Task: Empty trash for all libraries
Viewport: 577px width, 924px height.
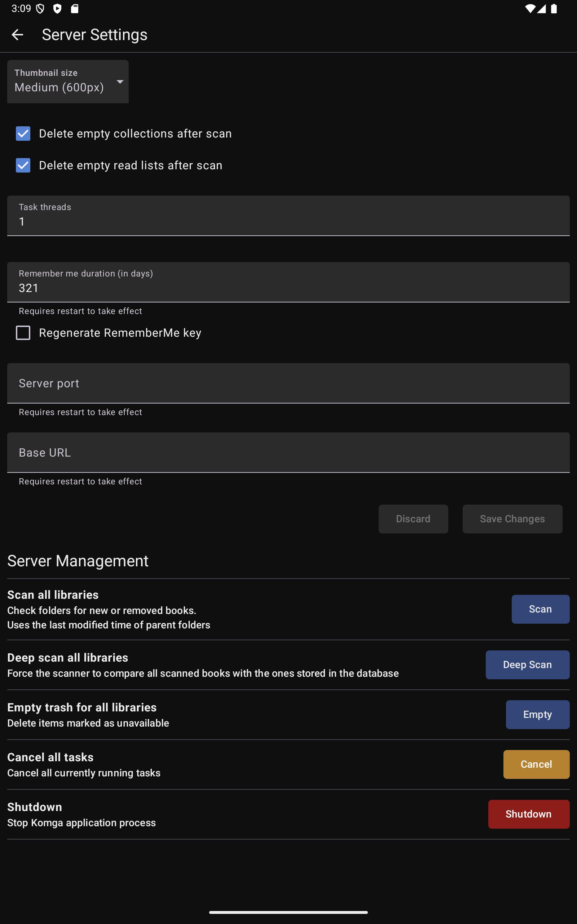Action: click(x=538, y=714)
